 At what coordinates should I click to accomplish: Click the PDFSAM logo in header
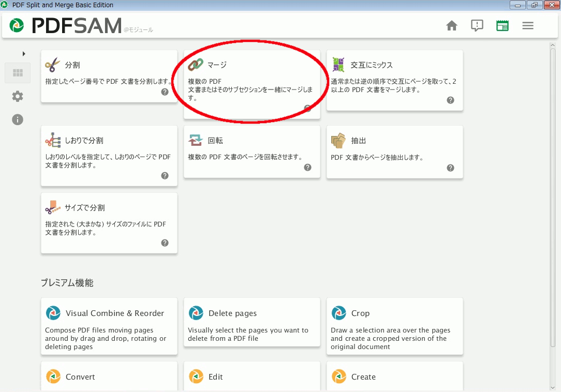[66, 25]
